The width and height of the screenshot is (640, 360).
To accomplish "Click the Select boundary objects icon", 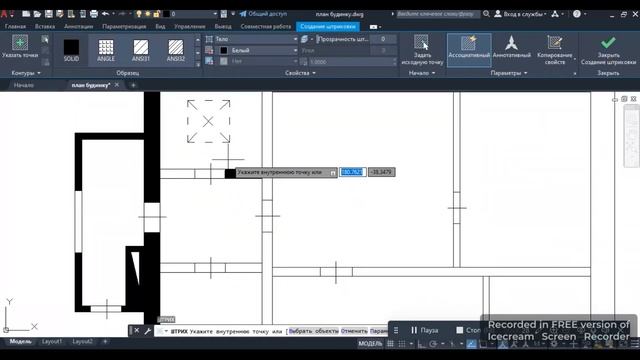I will 45,39.
